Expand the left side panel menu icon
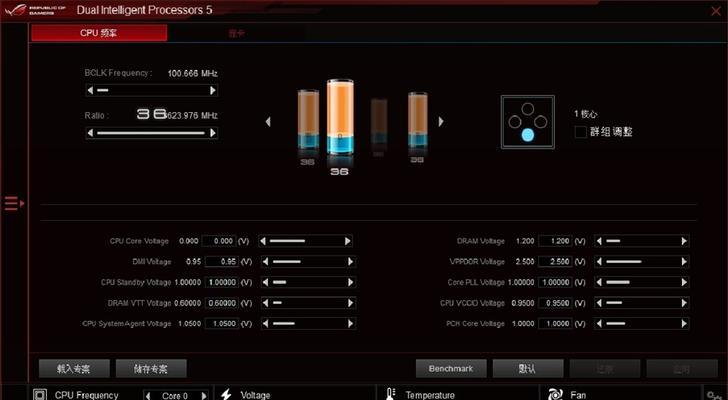Screen dimensions: 728x400 14,203
